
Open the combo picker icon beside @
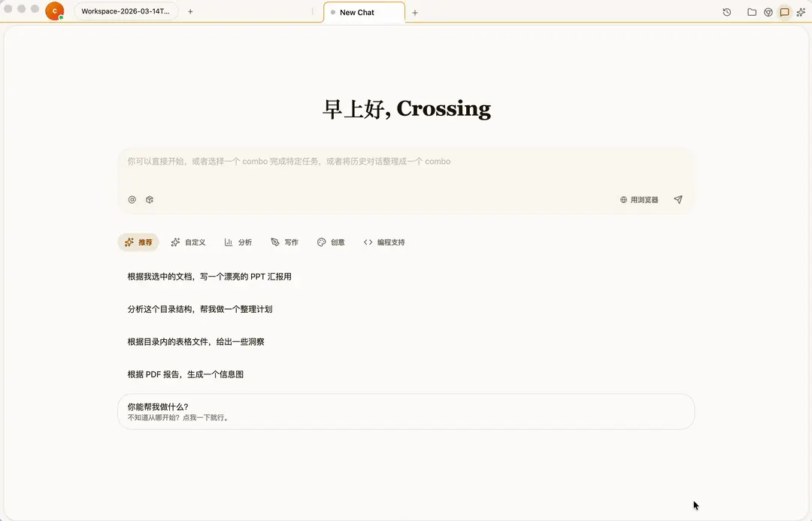pyautogui.click(x=150, y=199)
